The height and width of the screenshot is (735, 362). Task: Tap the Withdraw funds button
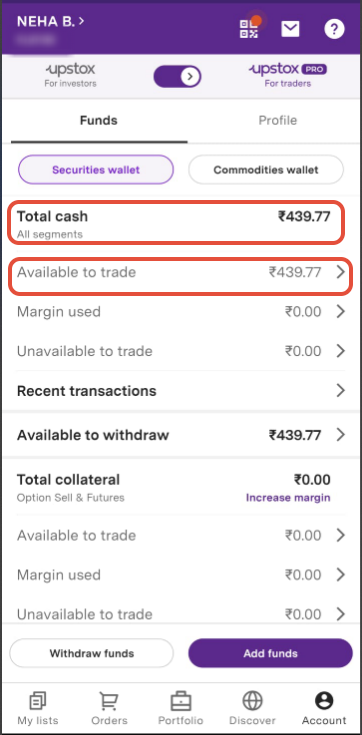tap(92, 653)
